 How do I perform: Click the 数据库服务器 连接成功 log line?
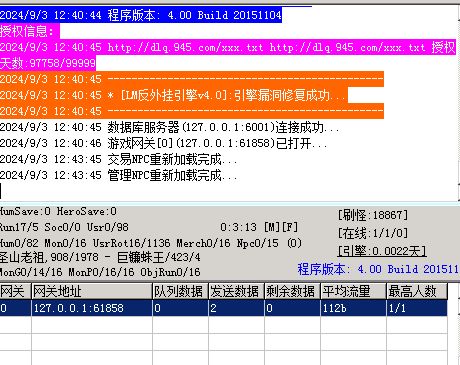tap(170, 127)
